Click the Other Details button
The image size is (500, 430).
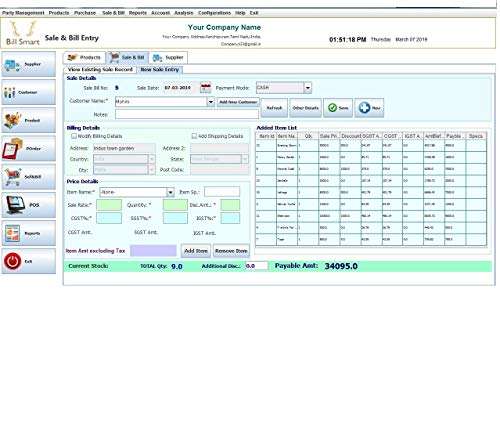[x=305, y=108]
